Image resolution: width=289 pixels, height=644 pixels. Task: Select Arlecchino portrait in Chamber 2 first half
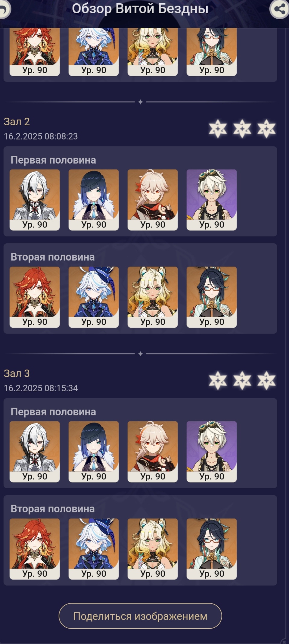[35, 200]
